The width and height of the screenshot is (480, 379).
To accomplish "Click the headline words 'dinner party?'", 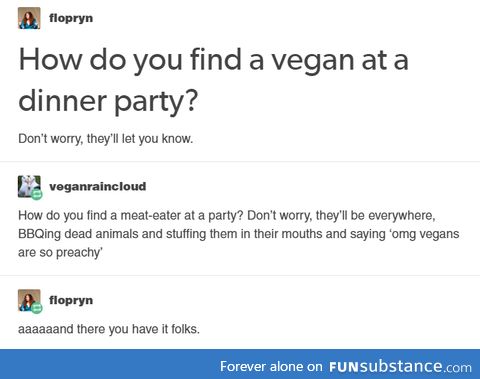I will (108, 101).
